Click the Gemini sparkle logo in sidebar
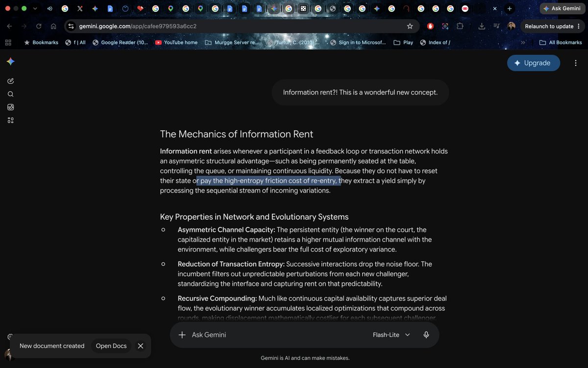Screen dimensions: 588x368 click(10, 61)
